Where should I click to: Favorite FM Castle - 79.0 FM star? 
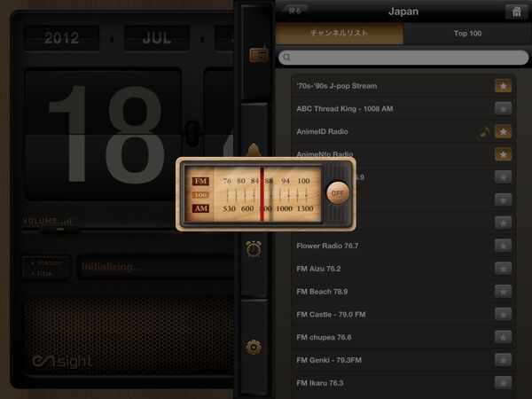point(503,314)
